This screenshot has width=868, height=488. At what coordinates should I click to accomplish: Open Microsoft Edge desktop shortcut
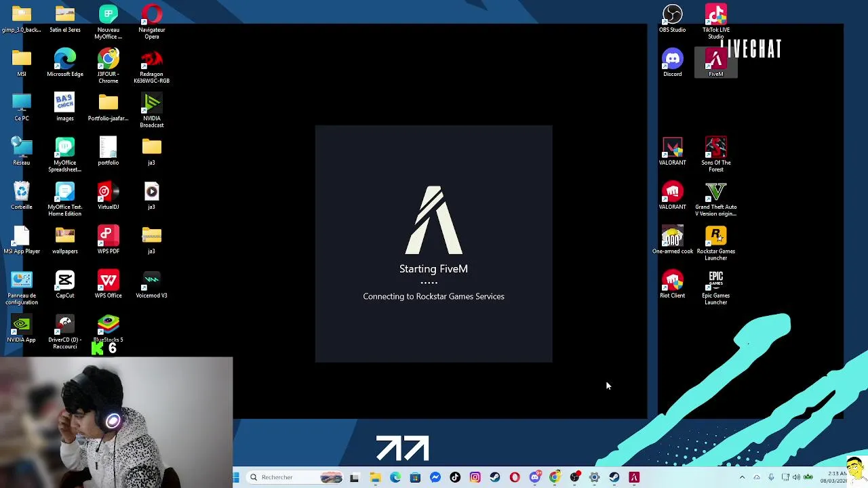(64, 62)
